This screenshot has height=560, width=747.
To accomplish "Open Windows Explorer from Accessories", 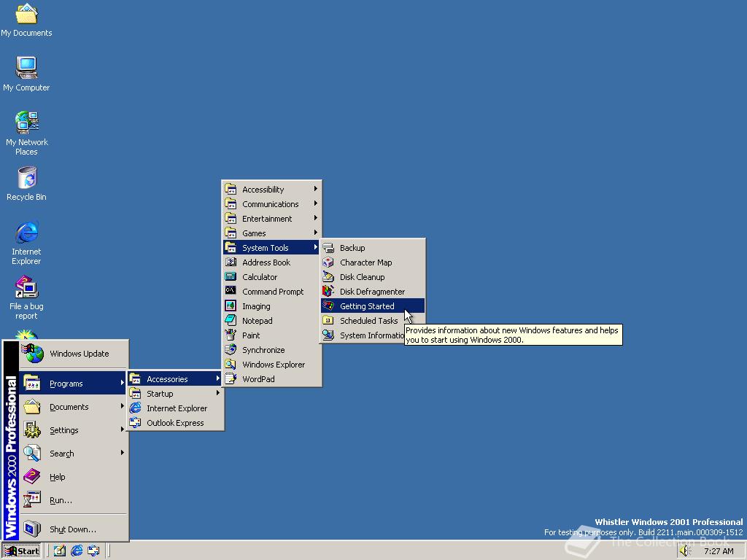I will [x=271, y=365].
